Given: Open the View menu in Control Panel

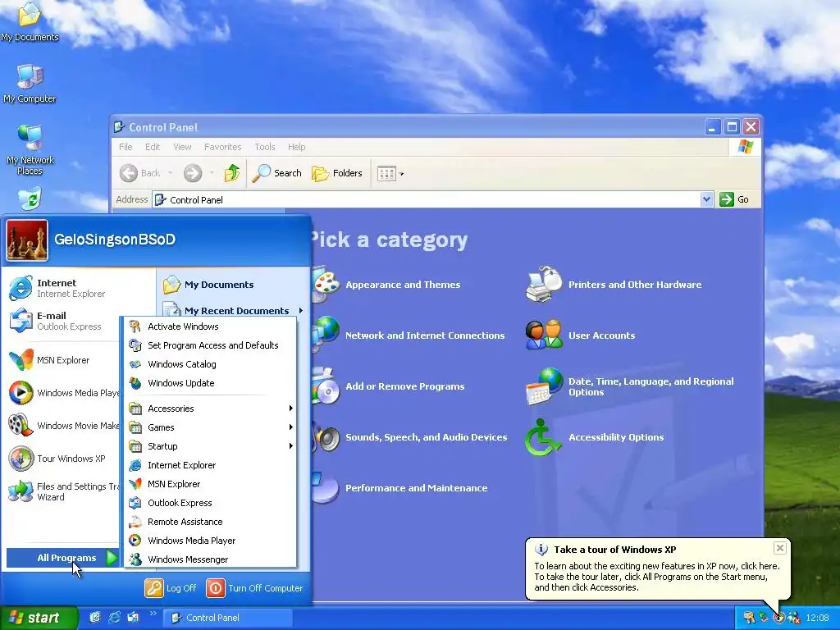Looking at the screenshot, I should point(182,147).
